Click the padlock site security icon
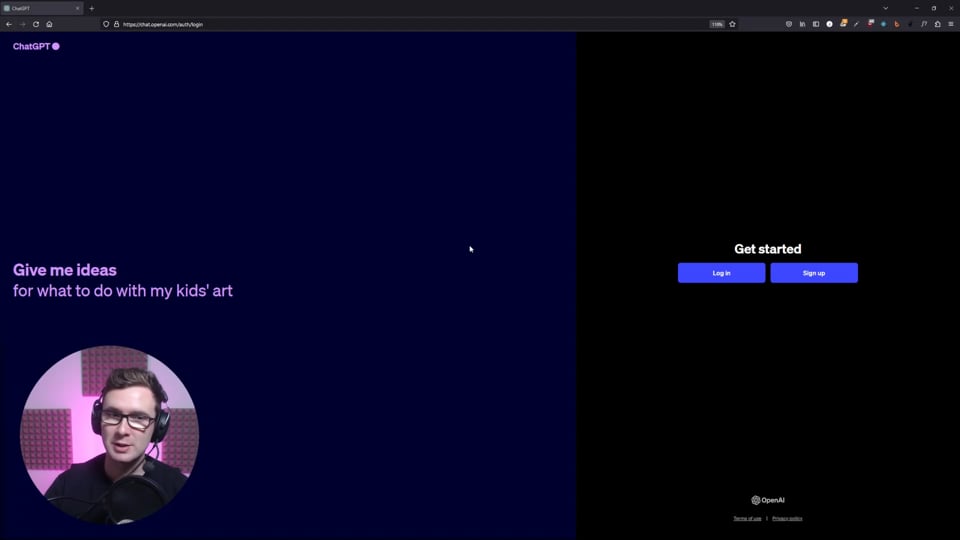Screen dimensions: 960x540 (116, 24)
